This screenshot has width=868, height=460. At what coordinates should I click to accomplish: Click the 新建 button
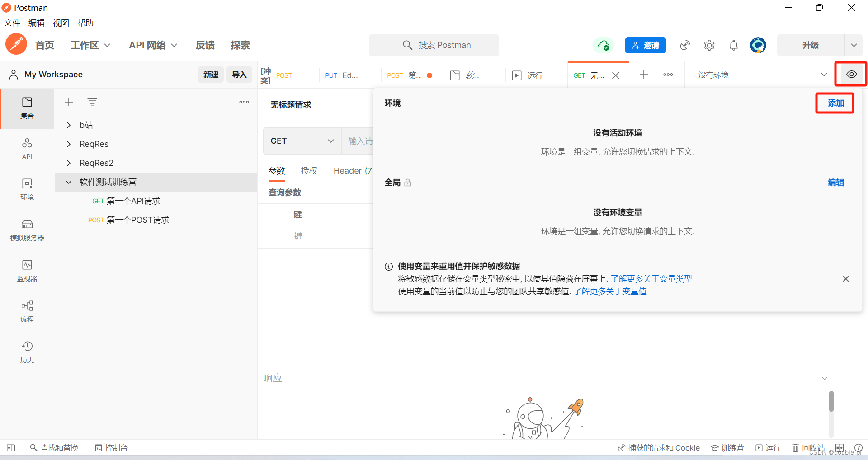(x=211, y=75)
